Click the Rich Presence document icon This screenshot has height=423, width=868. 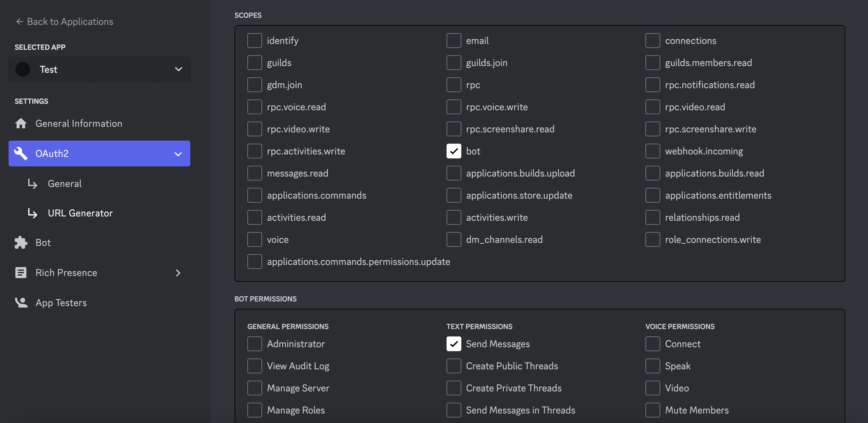click(21, 272)
